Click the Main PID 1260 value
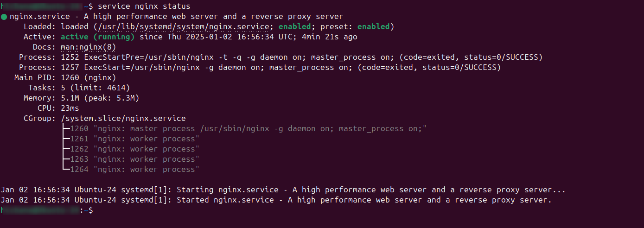644x228 pixels. [x=88, y=78]
